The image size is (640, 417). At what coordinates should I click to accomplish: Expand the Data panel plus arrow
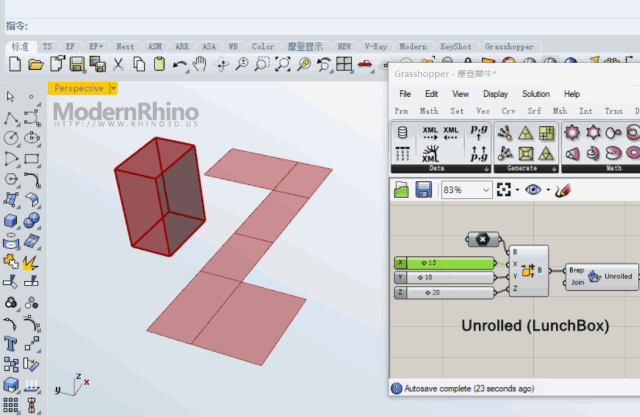[x=486, y=169]
